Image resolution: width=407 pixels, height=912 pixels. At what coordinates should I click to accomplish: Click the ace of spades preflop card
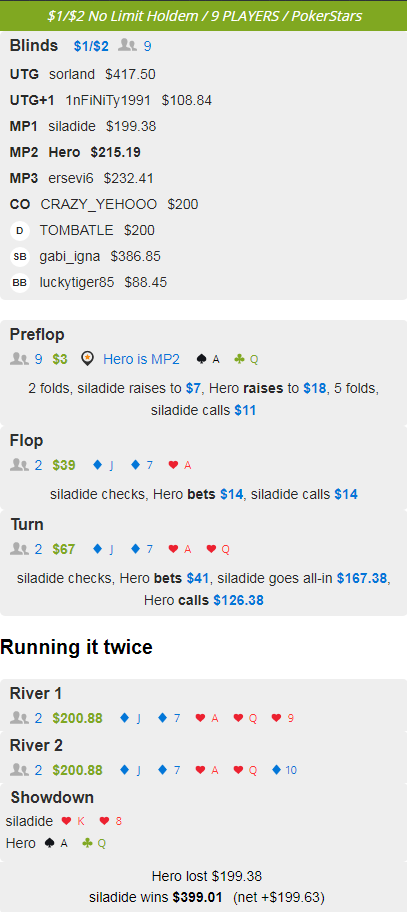[x=209, y=359]
